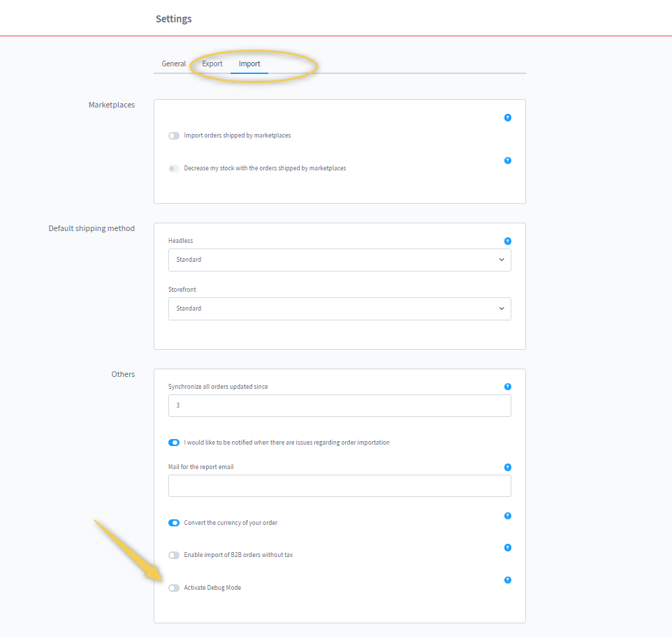Click help icon for B2B orders option
This screenshot has width=672, height=638.
(508, 548)
